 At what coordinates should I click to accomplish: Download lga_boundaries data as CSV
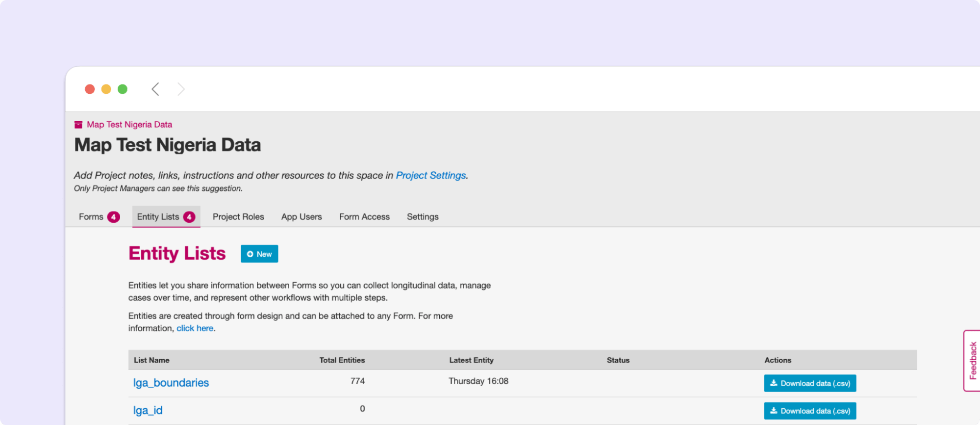click(x=810, y=383)
